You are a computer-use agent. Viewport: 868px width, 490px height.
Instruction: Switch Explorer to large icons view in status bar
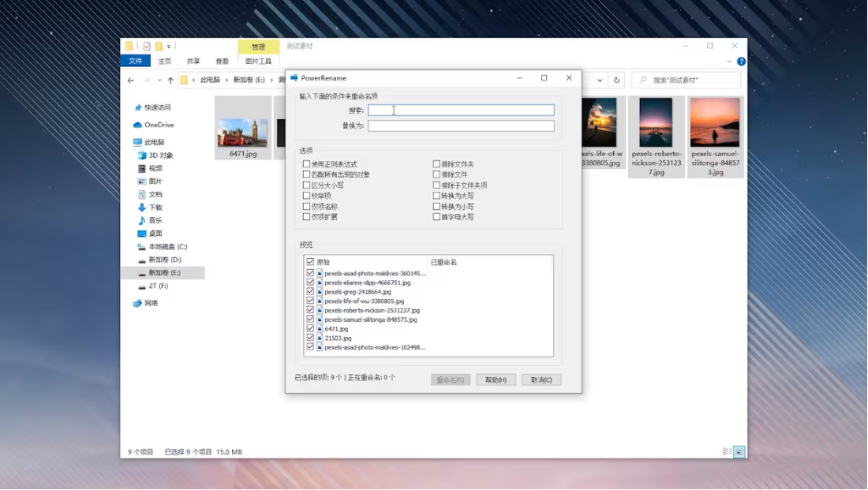pyautogui.click(x=739, y=452)
